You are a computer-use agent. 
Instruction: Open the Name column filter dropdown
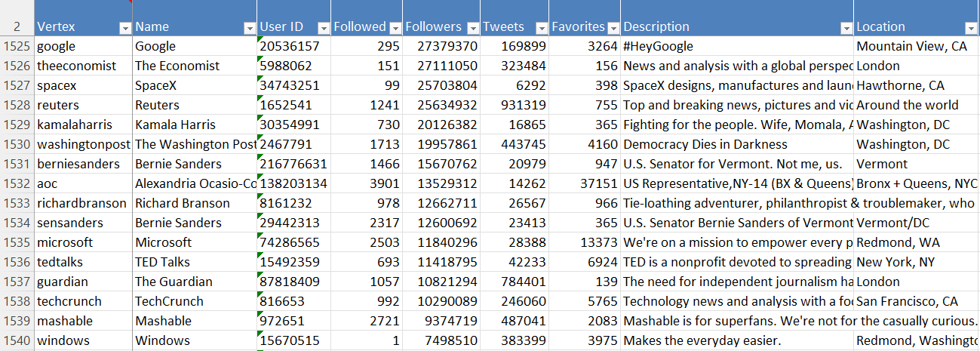pyautogui.click(x=249, y=28)
